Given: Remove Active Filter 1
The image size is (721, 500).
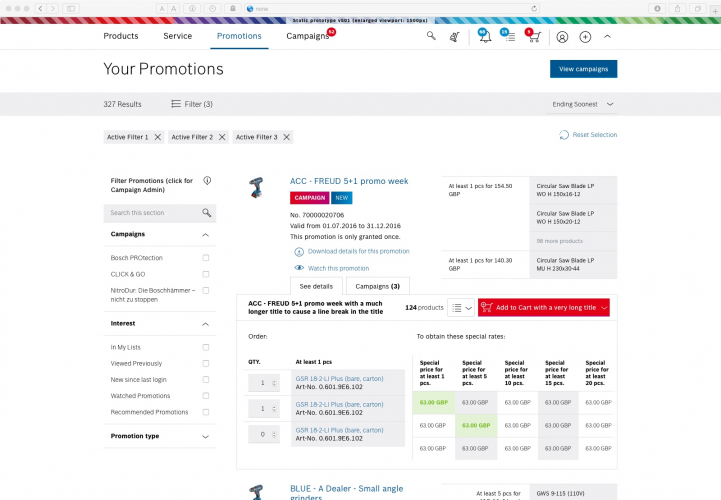Looking at the screenshot, I should click(x=158, y=137).
